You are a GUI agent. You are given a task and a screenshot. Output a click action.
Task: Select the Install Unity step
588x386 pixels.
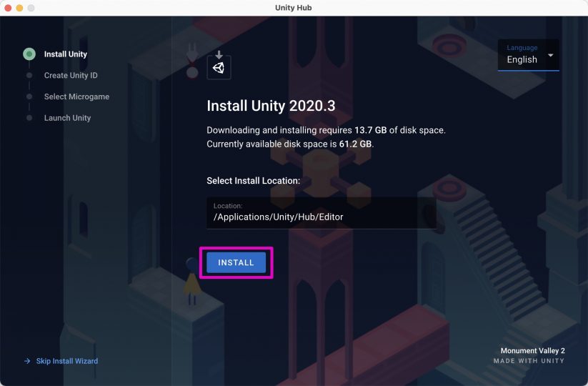66,54
